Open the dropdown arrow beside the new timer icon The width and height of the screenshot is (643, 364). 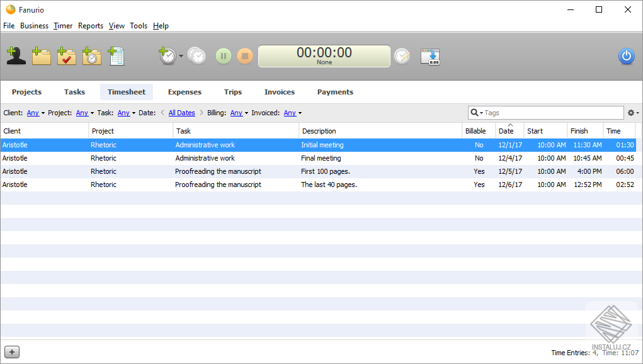(181, 56)
